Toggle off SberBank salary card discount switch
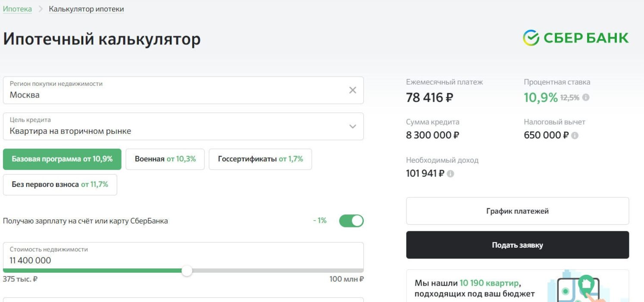 [351, 221]
